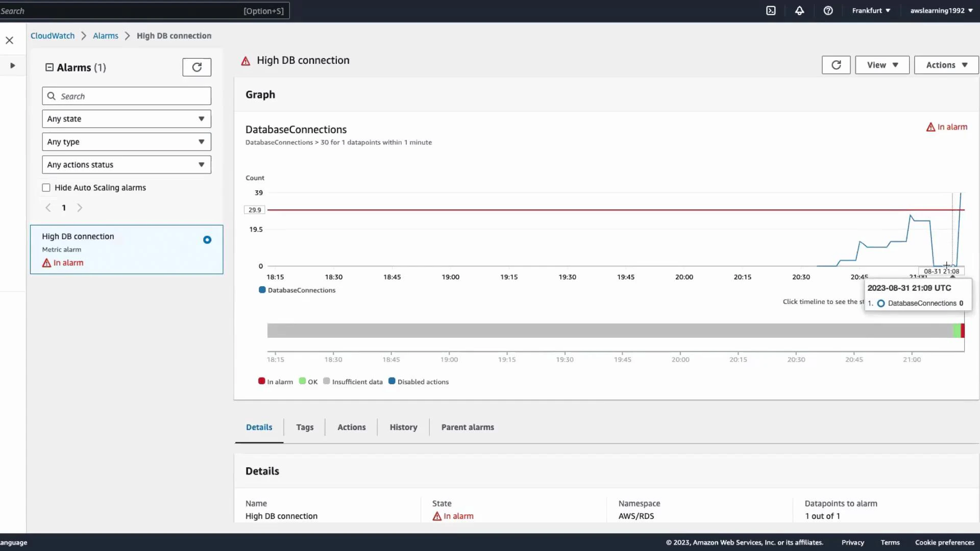Open the CloudShell terminal
The image size is (980, 551).
point(771,10)
